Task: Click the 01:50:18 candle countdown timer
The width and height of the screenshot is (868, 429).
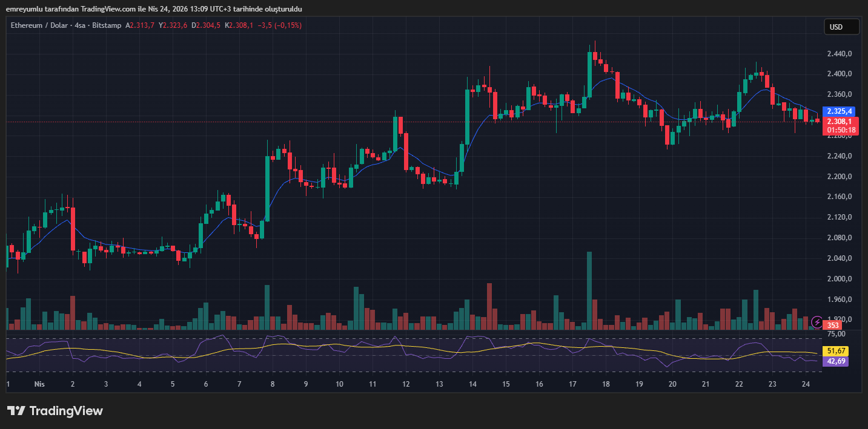Action: (x=841, y=129)
